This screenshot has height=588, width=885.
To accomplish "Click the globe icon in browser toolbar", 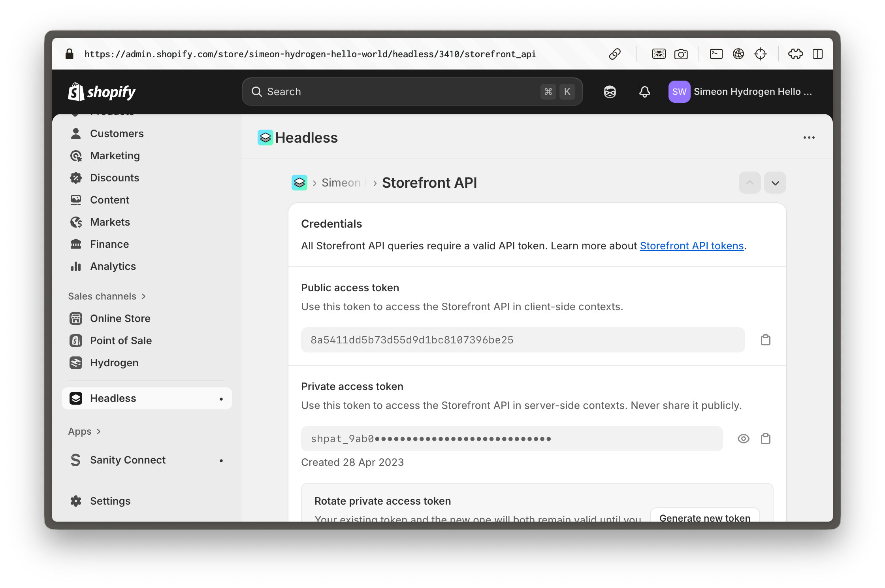I will [738, 54].
